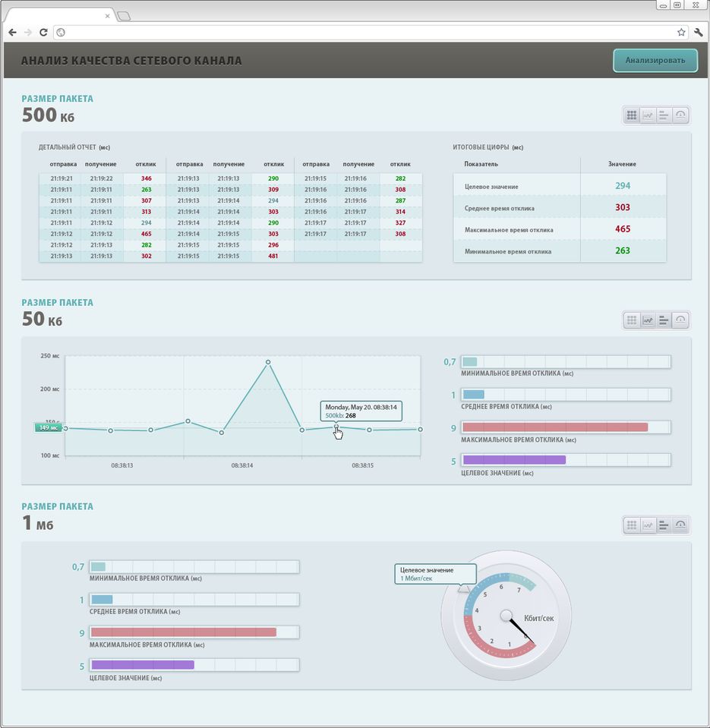Click the 08:38:13 label on chart axis

(x=122, y=465)
